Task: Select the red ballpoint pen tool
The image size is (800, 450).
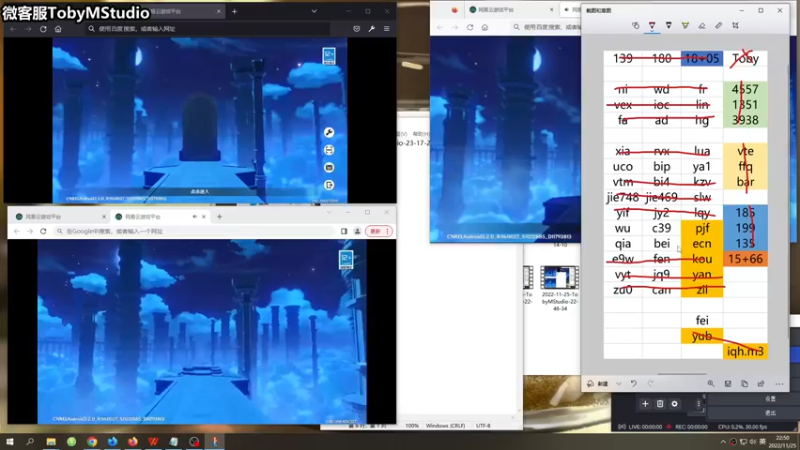Action: click(652, 26)
